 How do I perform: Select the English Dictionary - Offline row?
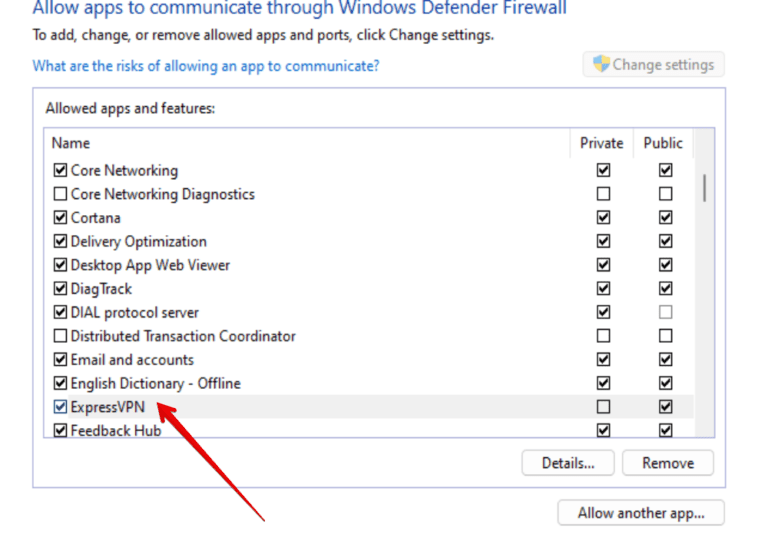(x=156, y=384)
